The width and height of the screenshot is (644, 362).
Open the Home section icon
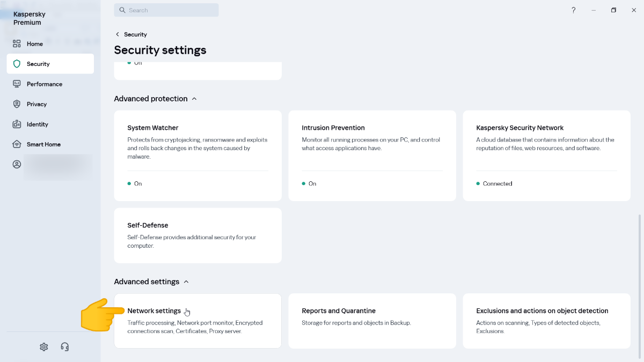pyautogui.click(x=17, y=44)
